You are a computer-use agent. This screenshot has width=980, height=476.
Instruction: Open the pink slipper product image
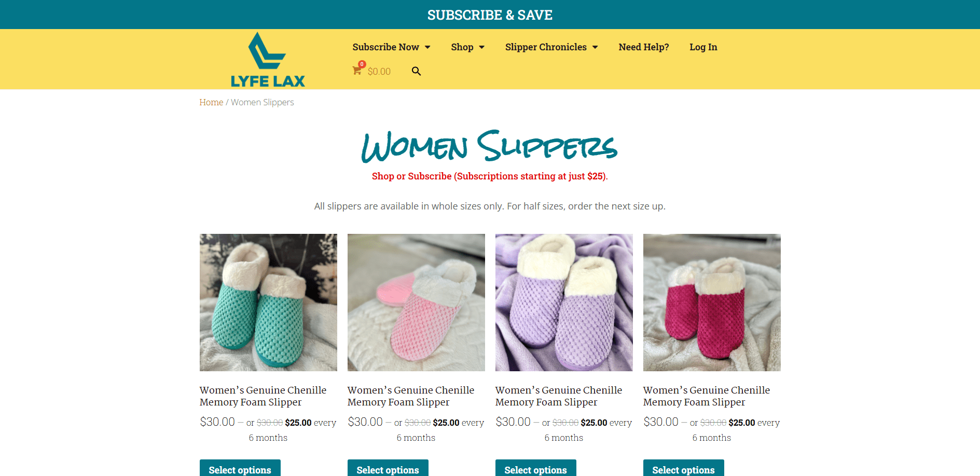pos(416,302)
